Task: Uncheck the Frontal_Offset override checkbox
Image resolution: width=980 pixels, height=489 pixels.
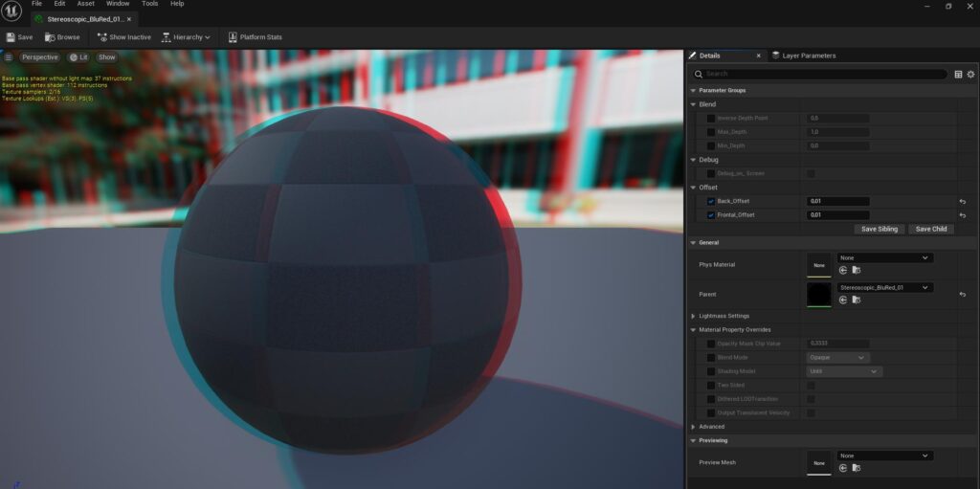Action: click(711, 215)
